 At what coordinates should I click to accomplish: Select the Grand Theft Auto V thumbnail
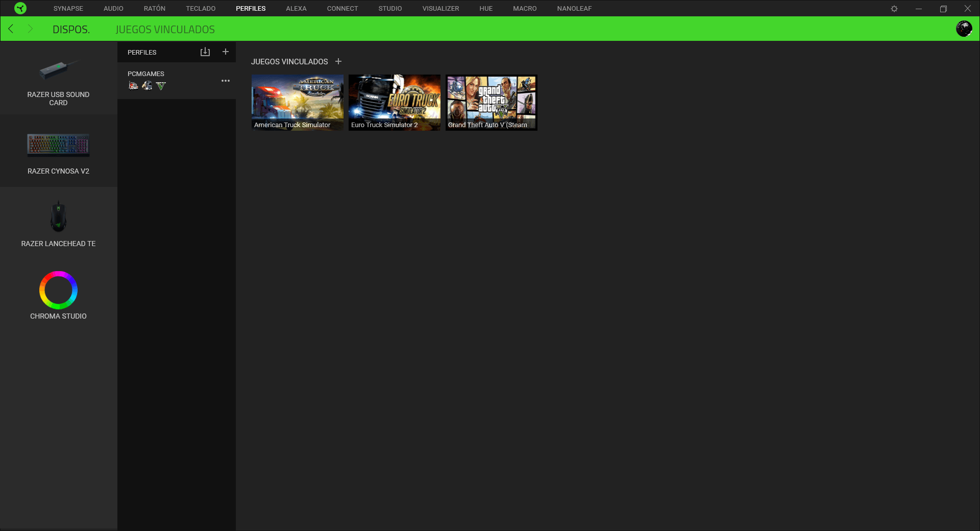coord(492,103)
